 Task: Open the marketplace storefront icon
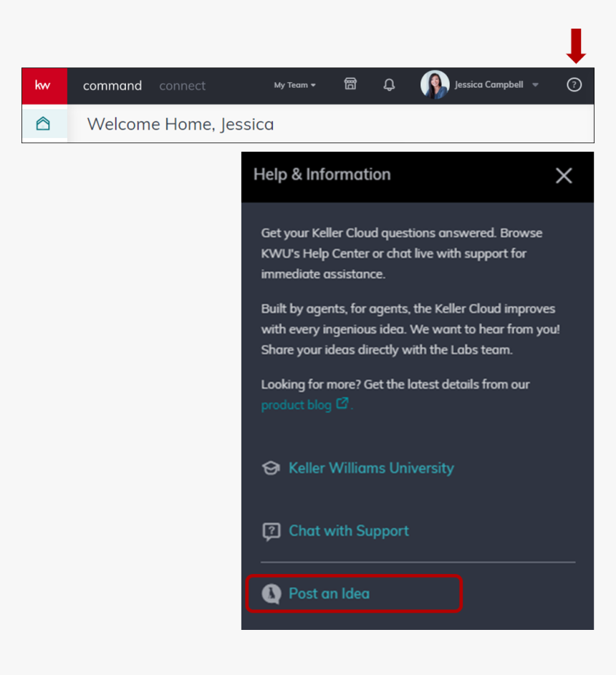(x=350, y=84)
